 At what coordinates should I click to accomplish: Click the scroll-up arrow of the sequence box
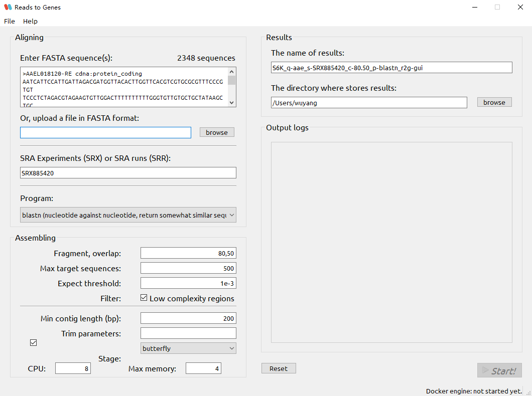[x=231, y=72]
